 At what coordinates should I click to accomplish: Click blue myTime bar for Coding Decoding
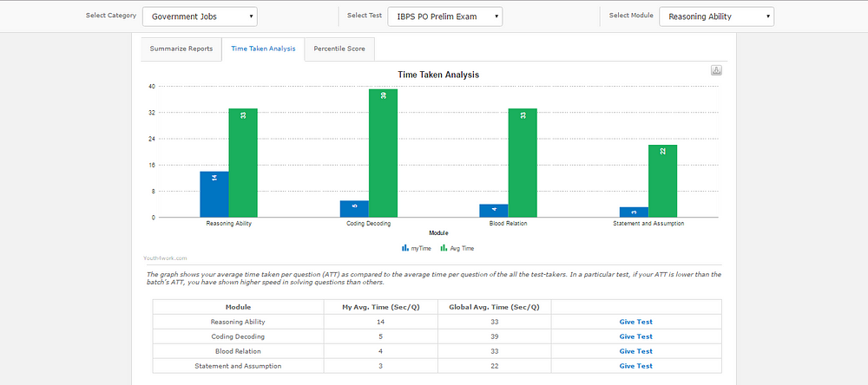click(354, 209)
